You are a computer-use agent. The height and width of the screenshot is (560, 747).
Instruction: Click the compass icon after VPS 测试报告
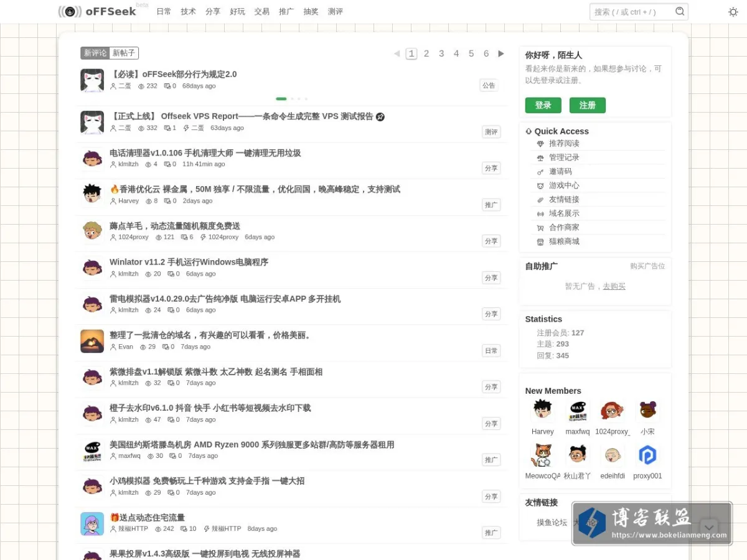380,116
